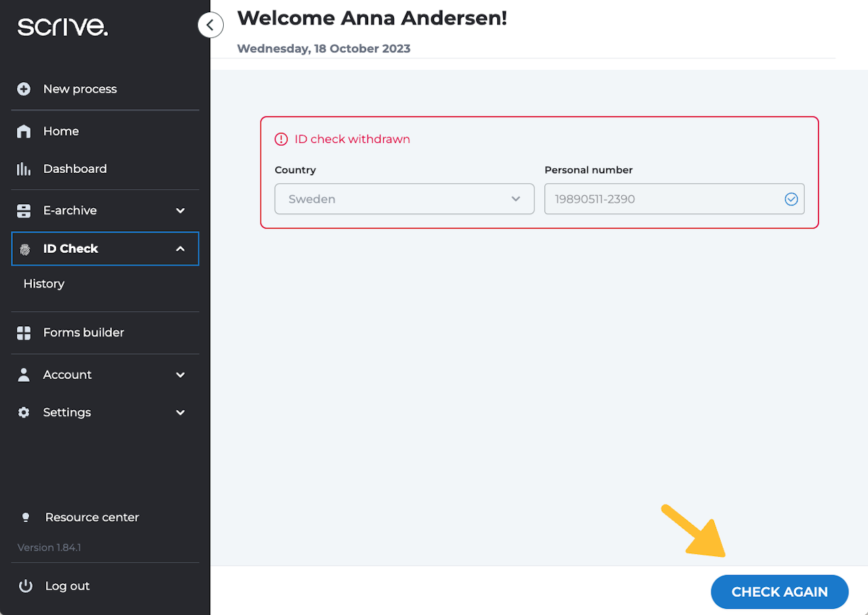Click the Settings gear icon

coord(24,412)
